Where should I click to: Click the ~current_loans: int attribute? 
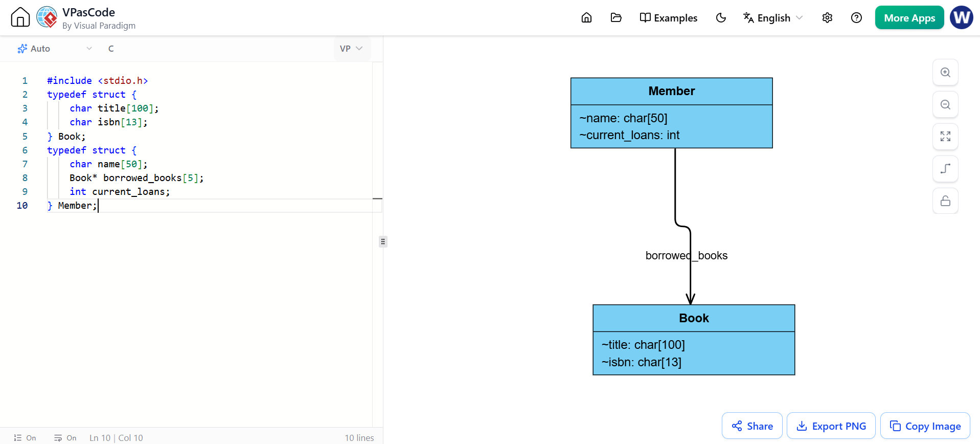[629, 135]
